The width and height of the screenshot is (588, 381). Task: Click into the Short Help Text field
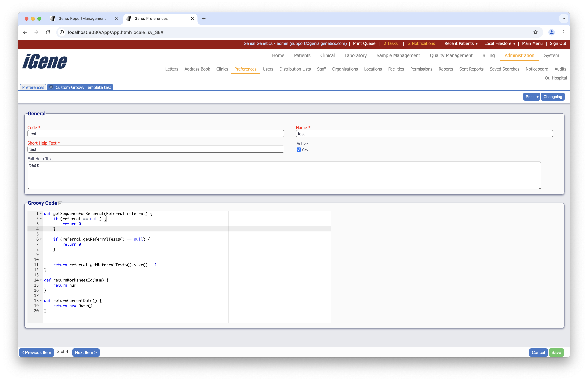pos(156,149)
